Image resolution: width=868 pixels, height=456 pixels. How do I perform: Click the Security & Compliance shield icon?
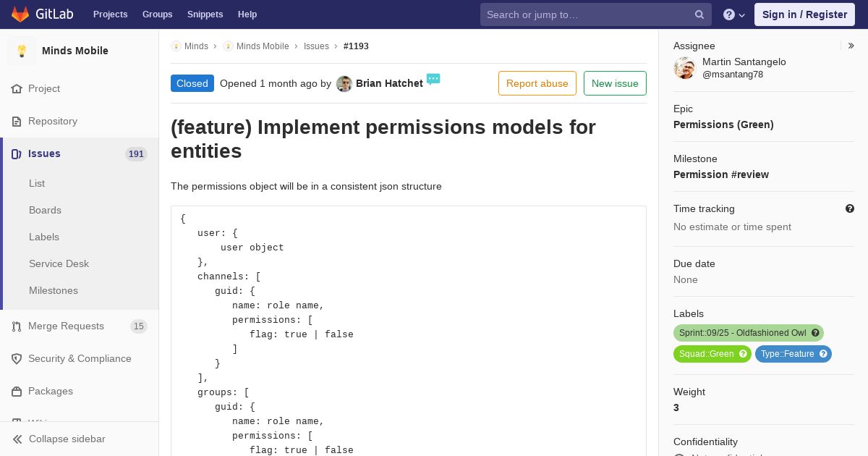(17, 359)
